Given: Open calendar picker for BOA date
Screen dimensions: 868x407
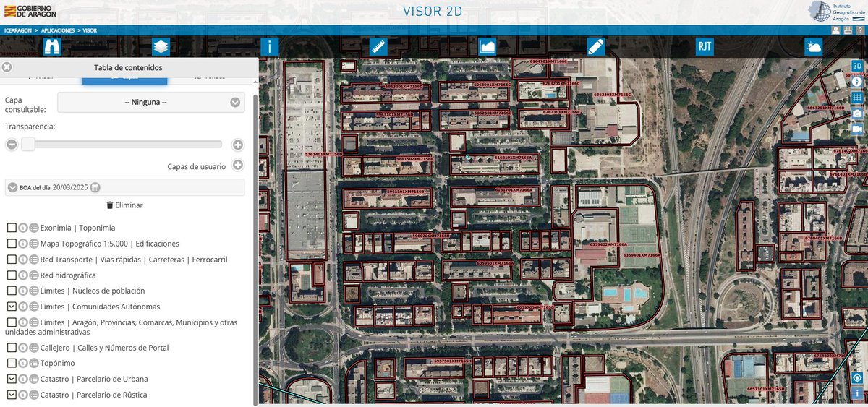Looking at the screenshot, I should [x=95, y=188].
